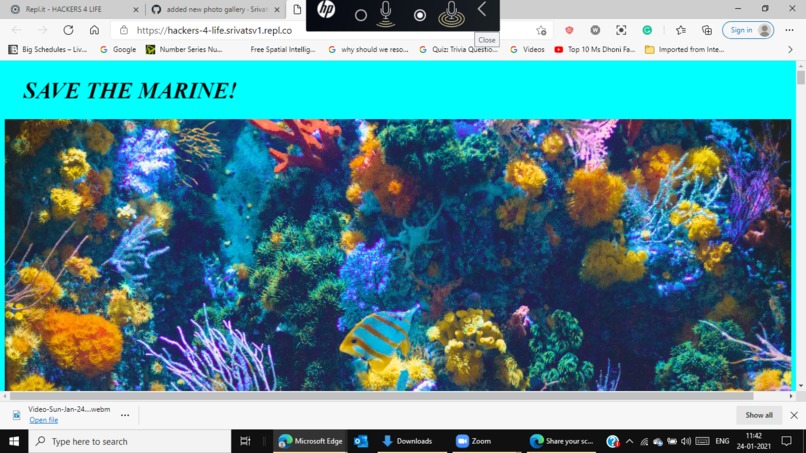Show hidden system tray icons
This screenshot has height=453, width=806.
click(629, 441)
